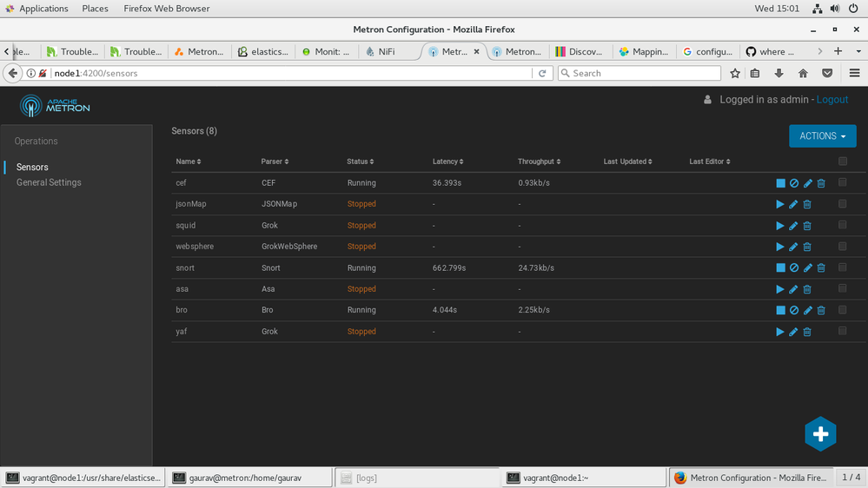Viewport: 868px width, 488px height.
Task: Disable the bro sensor
Action: click(794, 310)
